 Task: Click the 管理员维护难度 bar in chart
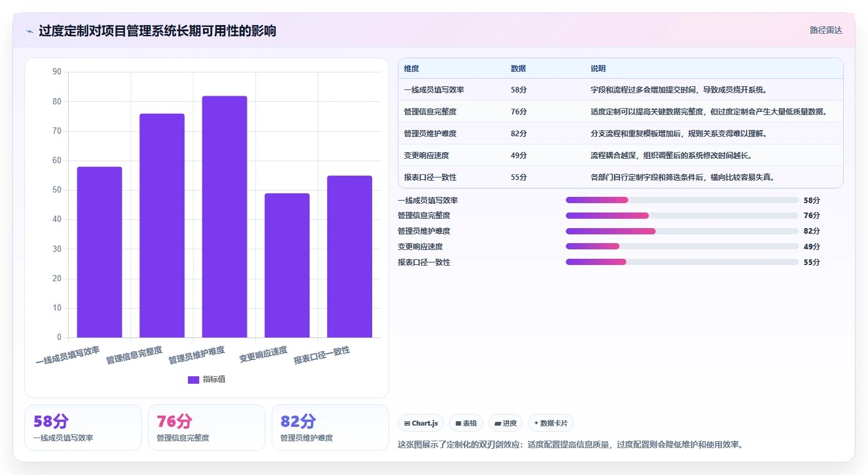click(224, 217)
